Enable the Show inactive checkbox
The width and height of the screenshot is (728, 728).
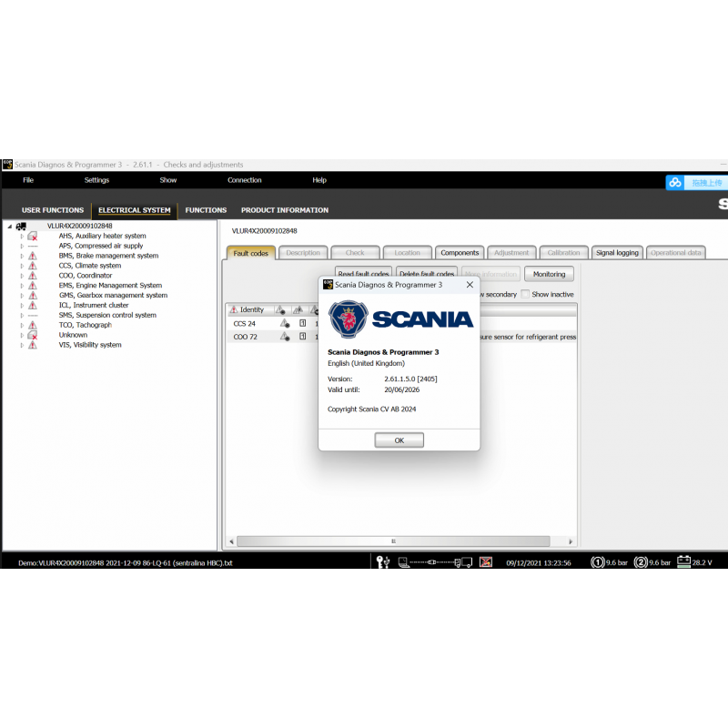pyautogui.click(x=525, y=293)
